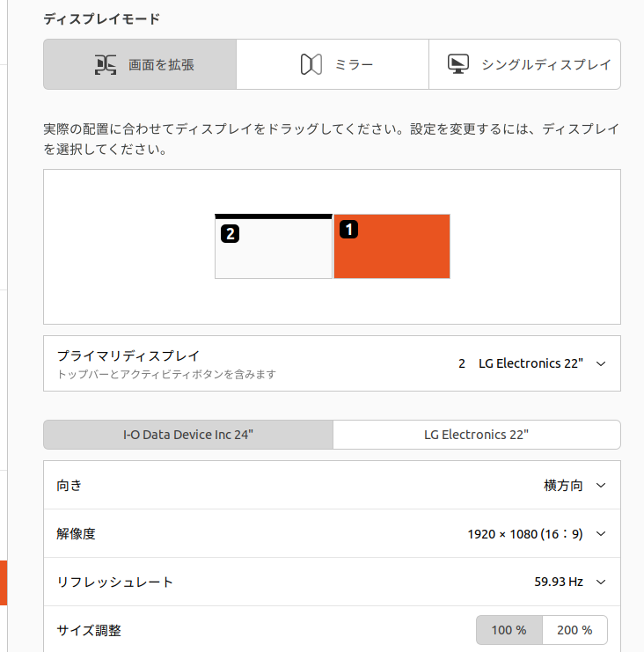
Task: Select the orange display 1 rectangle
Action: [392, 246]
